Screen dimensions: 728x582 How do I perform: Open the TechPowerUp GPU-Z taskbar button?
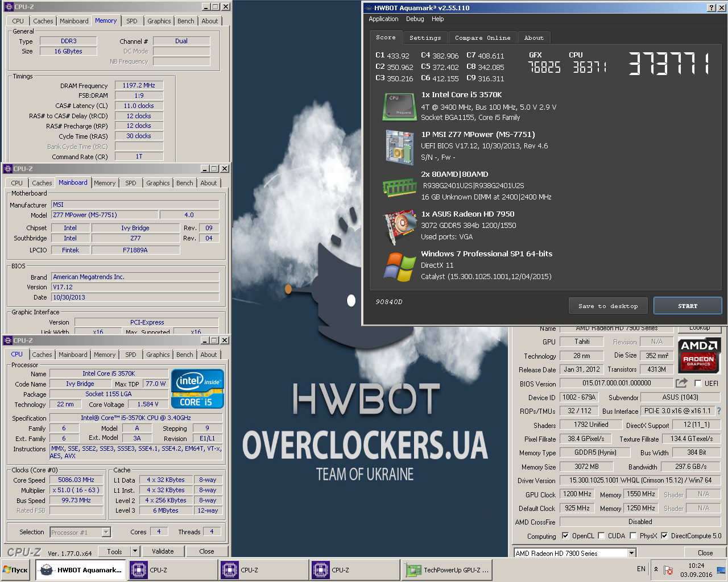point(447,570)
